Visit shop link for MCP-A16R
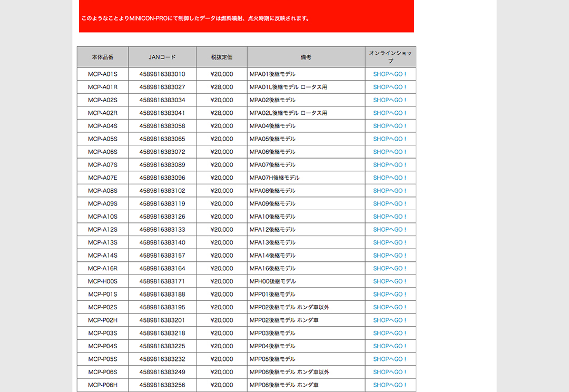The image size is (569, 392). pyautogui.click(x=390, y=268)
